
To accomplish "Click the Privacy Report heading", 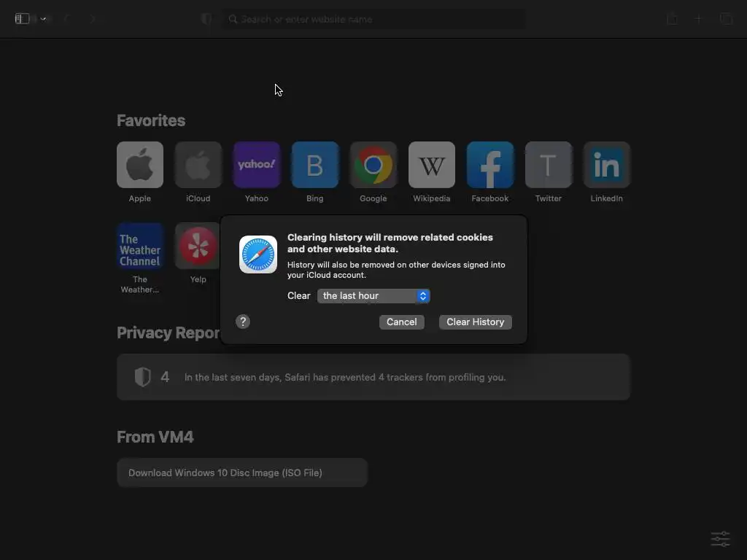I will [169, 332].
